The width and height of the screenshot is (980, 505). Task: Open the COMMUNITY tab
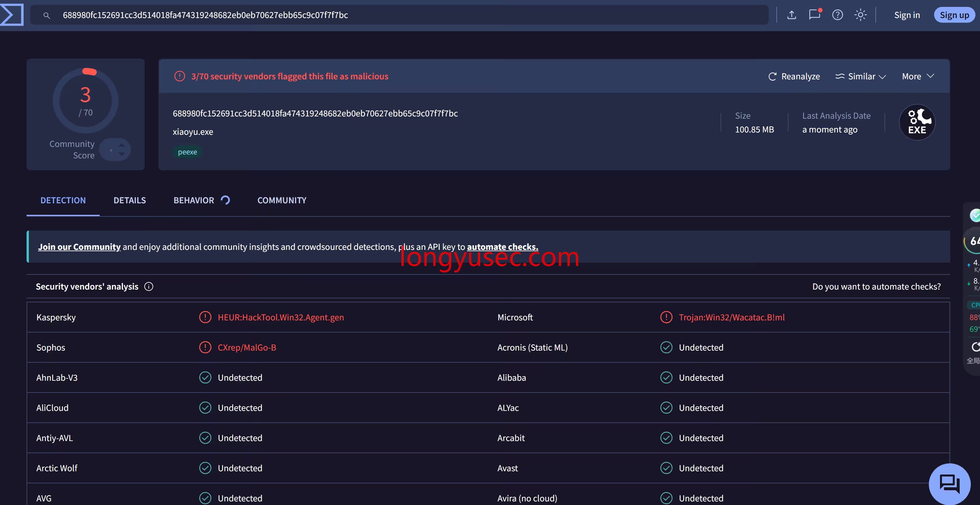pyautogui.click(x=282, y=200)
